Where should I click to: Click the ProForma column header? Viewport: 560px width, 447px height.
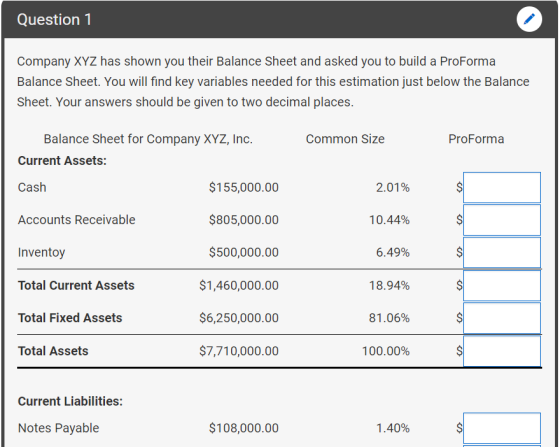click(x=476, y=139)
